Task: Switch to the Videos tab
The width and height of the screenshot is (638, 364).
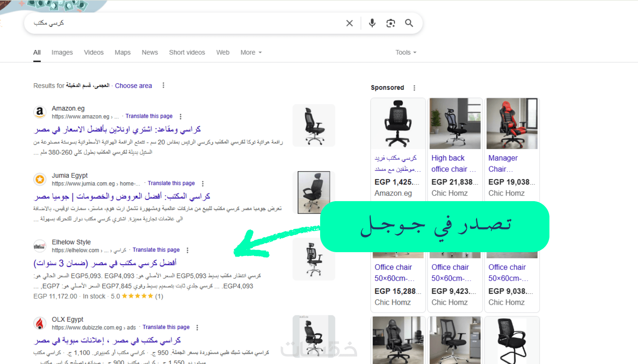Action: coord(94,53)
